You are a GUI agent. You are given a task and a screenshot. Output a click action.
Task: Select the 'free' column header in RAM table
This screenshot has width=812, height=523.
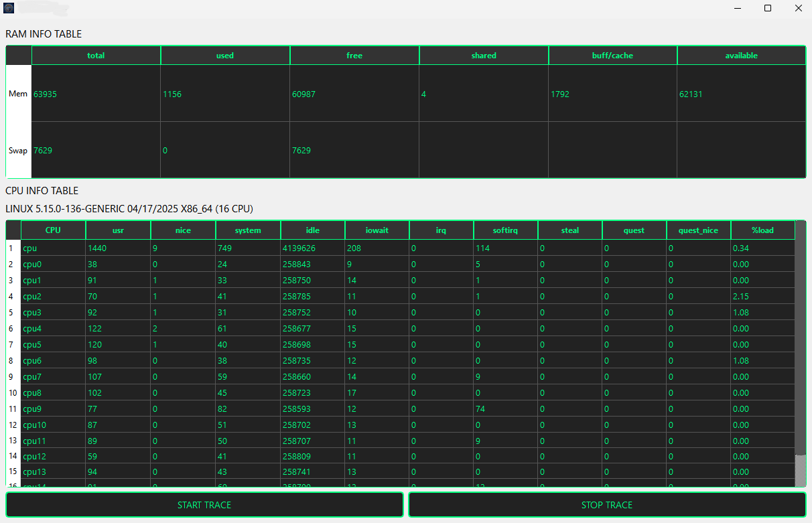pyautogui.click(x=354, y=56)
